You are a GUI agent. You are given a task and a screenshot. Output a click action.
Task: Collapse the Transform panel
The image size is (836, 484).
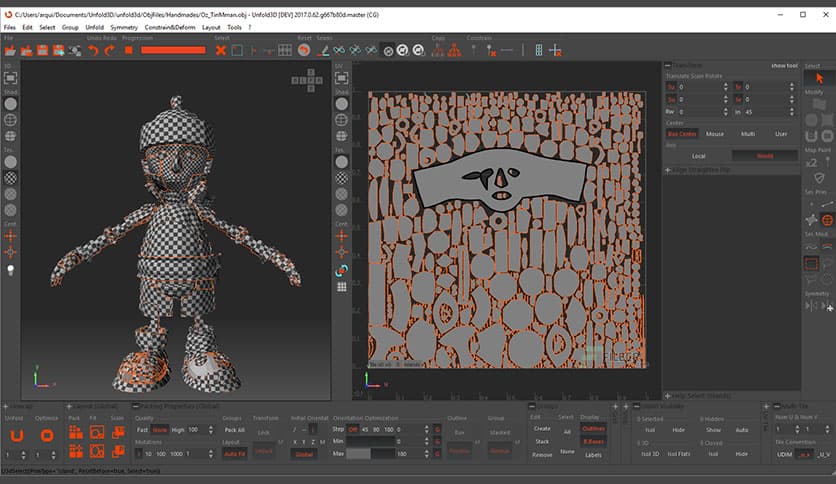point(668,66)
